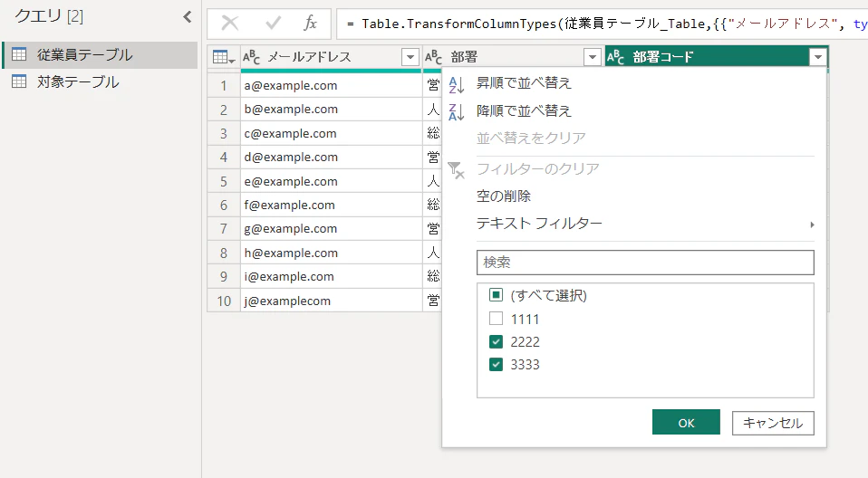Select row number 10
This screenshot has height=478, width=868.
[x=224, y=301]
